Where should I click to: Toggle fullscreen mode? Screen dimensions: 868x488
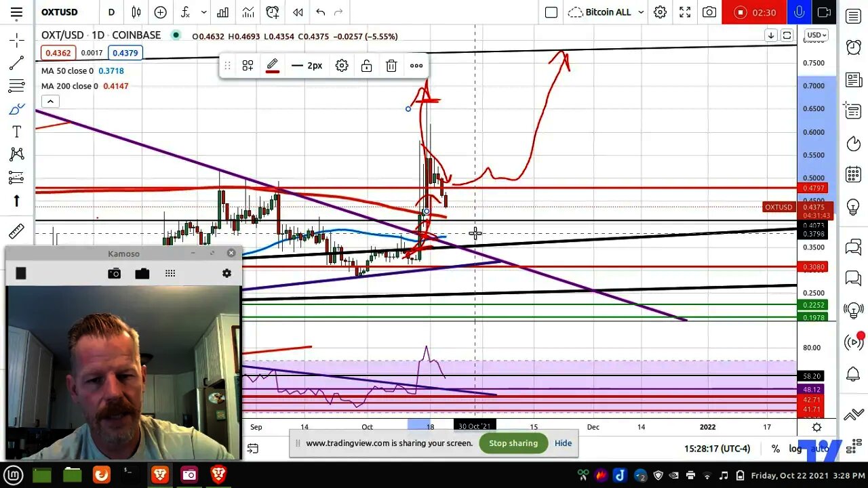pos(685,12)
